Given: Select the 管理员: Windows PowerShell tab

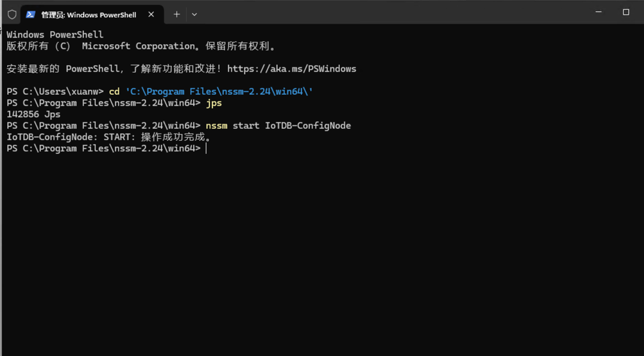Looking at the screenshot, I should coord(88,14).
